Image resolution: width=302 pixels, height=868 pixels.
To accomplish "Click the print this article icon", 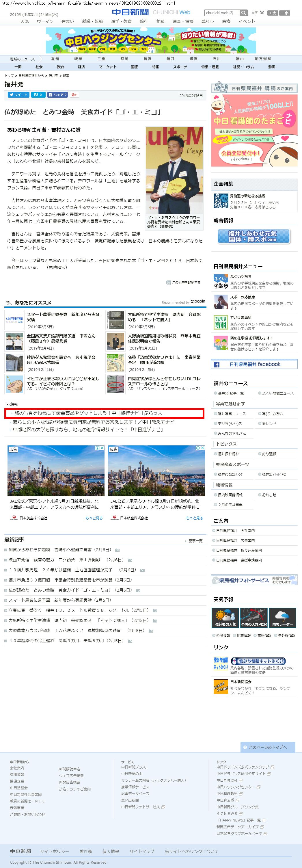I will pos(169,282).
